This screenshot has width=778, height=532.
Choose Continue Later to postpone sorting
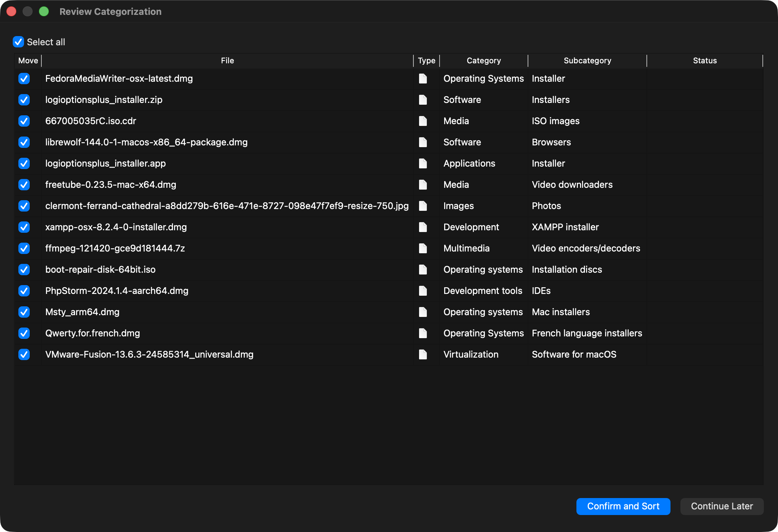722,506
